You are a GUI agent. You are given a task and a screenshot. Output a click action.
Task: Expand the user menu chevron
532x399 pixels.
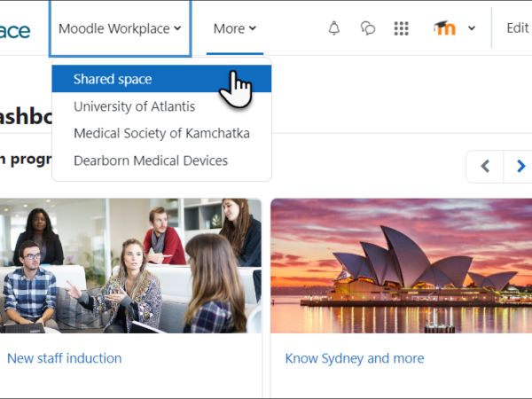coord(472,28)
